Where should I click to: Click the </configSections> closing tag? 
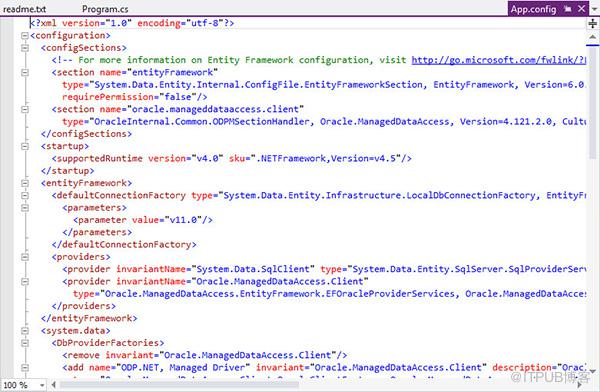[x=86, y=134]
